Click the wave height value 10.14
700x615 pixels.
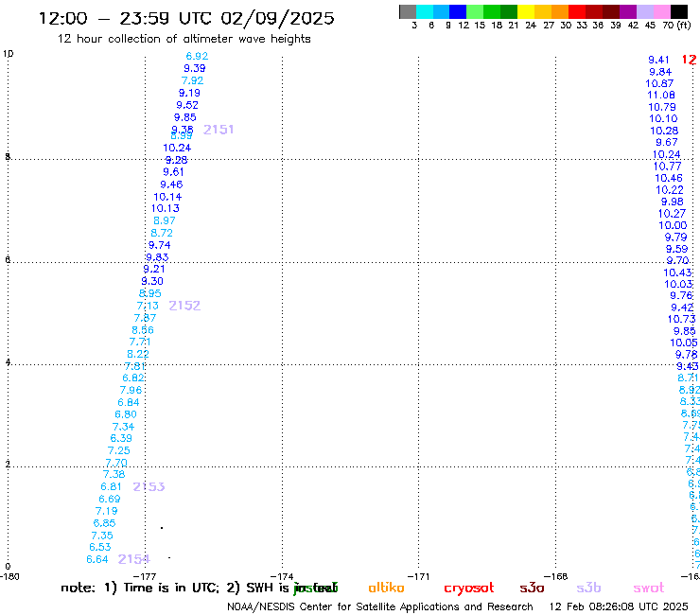click(x=167, y=197)
